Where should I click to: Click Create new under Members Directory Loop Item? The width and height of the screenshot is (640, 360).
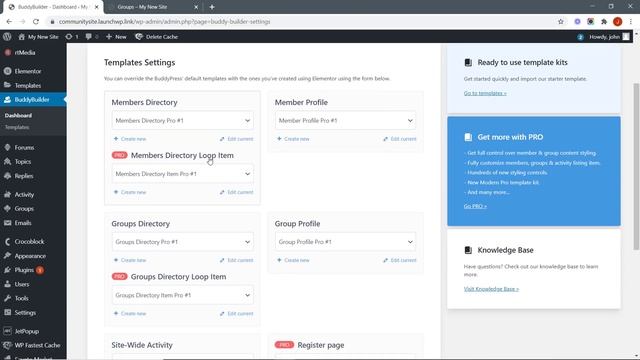130,192
